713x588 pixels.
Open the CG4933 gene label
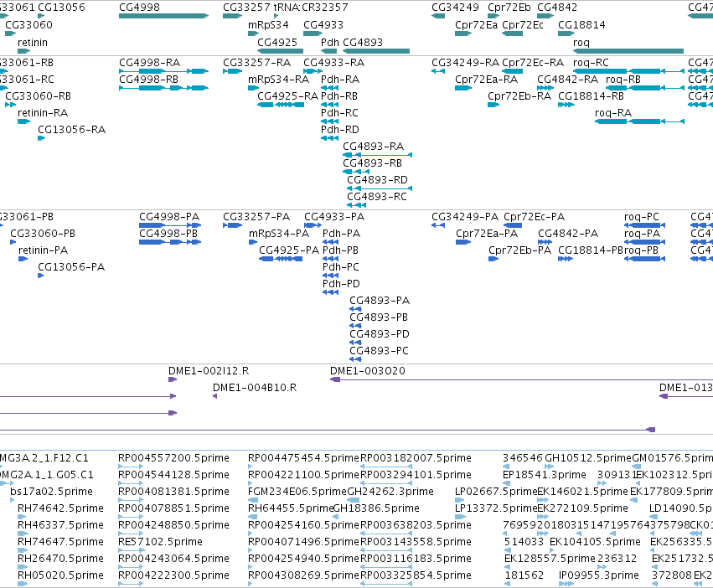[x=323, y=25]
